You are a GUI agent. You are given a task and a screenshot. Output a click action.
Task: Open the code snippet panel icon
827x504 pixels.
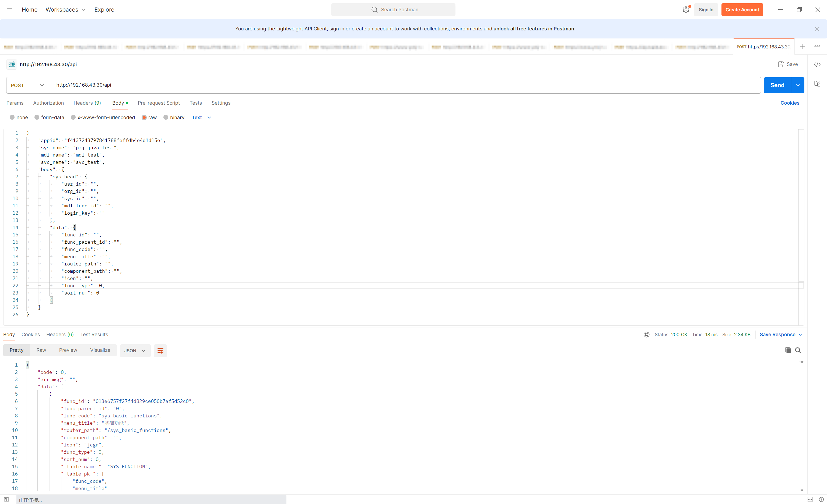817,64
